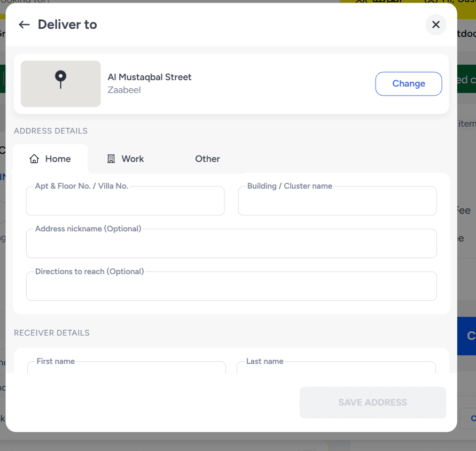Select the Other address tab
Viewport: 476px width, 451px height.
[x=207, y=159]
